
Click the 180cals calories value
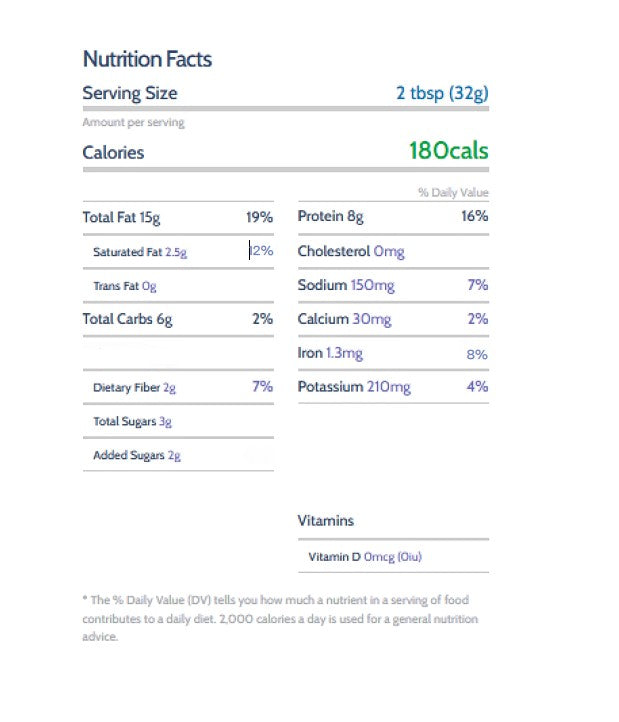[x=449, y=151]
